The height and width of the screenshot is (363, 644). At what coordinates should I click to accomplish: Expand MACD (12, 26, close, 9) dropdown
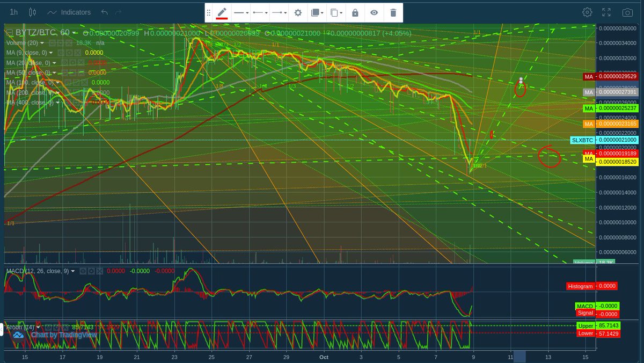tap(72, 271)
